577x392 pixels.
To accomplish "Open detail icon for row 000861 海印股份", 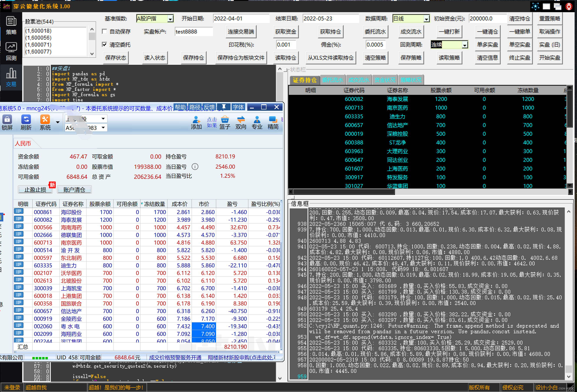I will pyautogui.click(x=19, y=211).
